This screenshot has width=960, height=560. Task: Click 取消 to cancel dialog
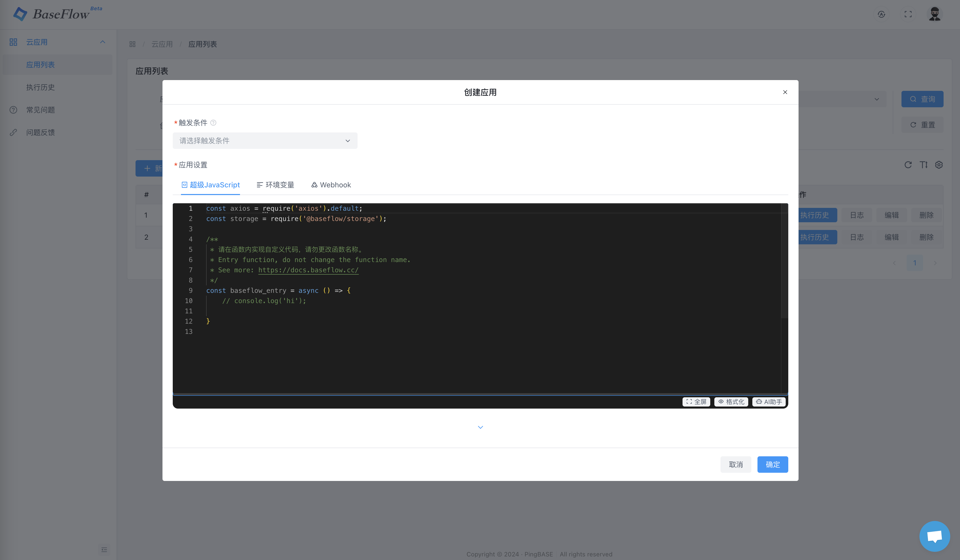736,465
